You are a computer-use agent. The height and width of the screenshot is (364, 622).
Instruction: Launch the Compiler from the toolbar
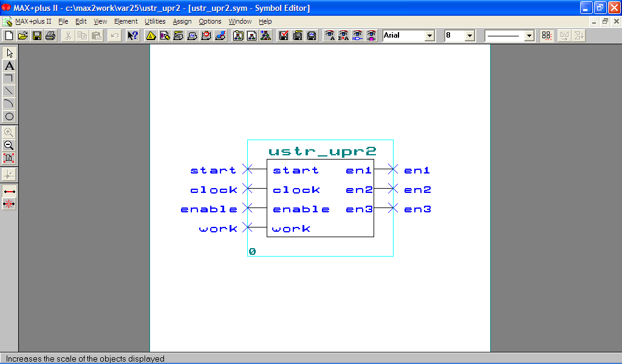pos(179,36)
